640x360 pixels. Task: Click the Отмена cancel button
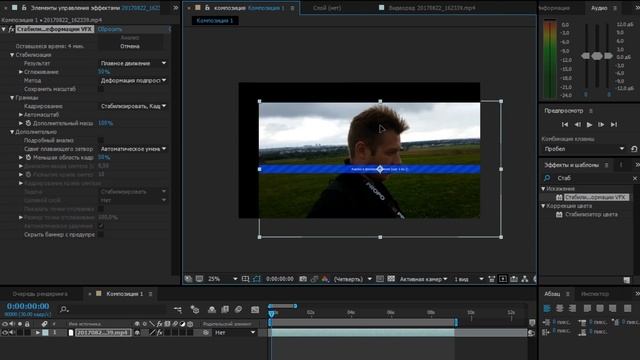[130, 46]
